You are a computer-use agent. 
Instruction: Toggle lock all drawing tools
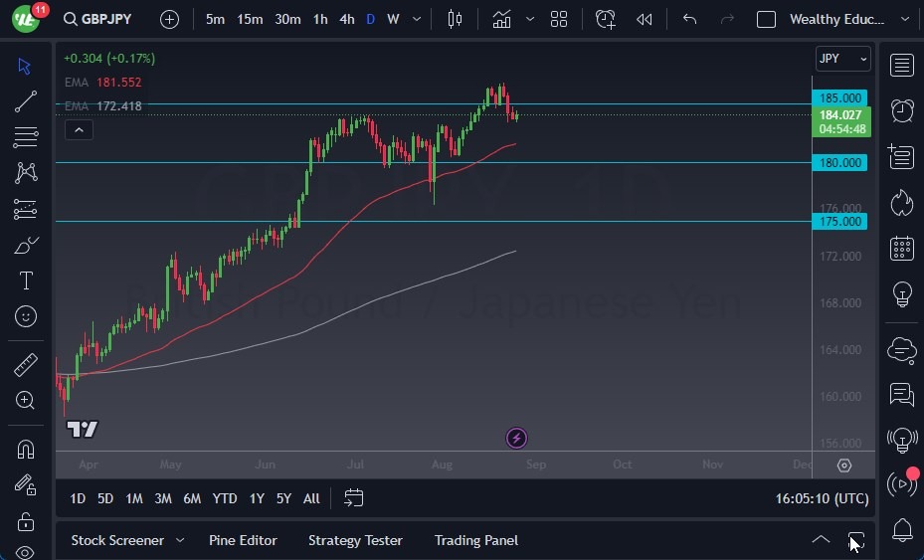26,521
